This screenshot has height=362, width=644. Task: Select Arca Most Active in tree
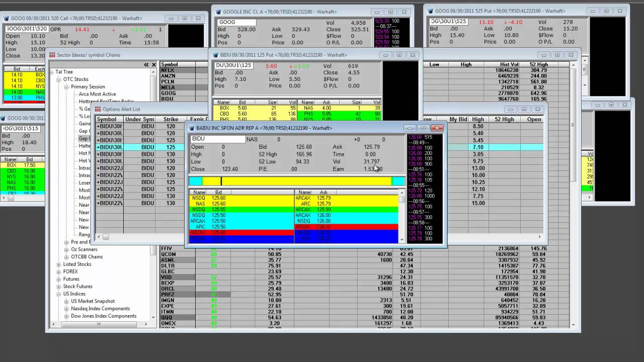(x=97, y=94)
